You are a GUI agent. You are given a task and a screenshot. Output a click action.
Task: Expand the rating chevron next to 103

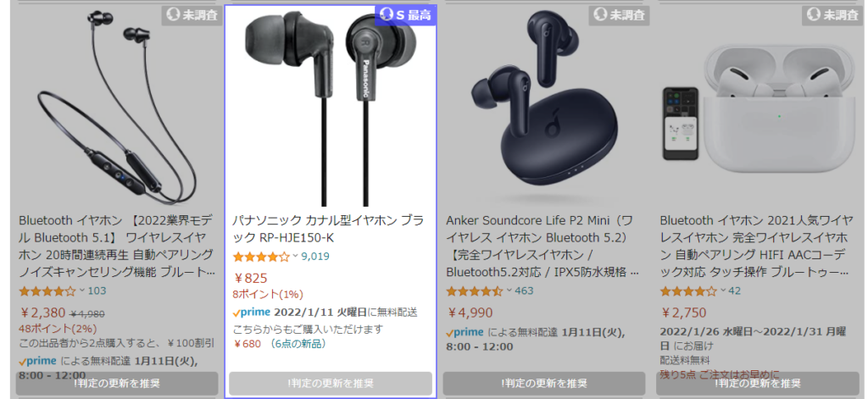point(82,291)
